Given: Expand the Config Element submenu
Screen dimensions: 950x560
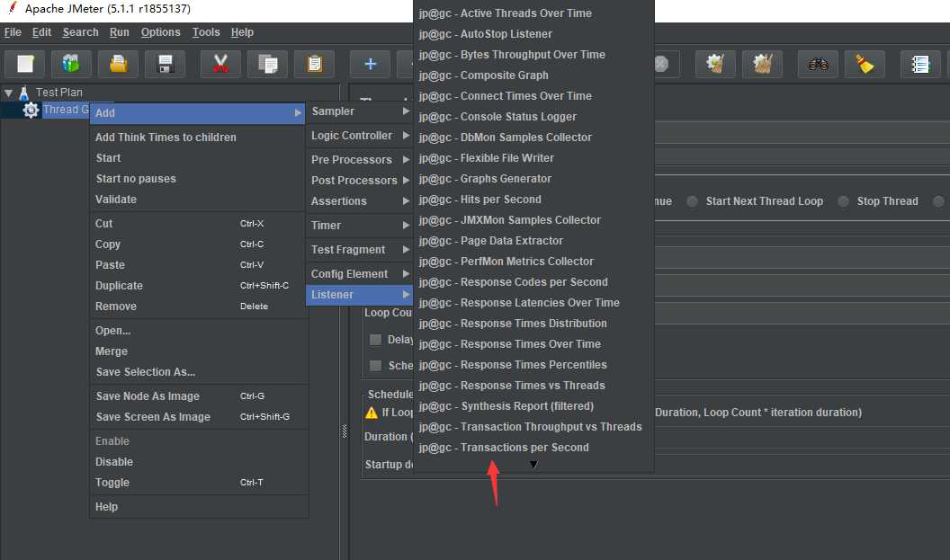Looking at the screenshot, I should pyautogui.click(x=360, y=274).
